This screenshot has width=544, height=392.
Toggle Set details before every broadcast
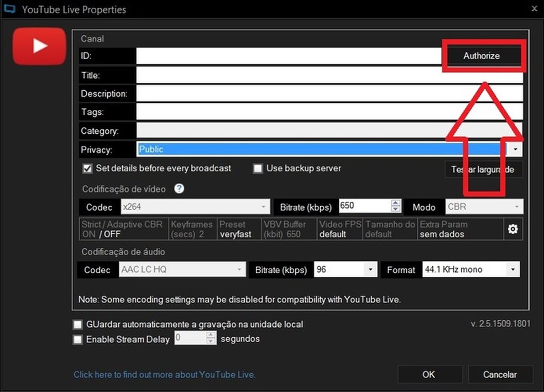(87, 169)
